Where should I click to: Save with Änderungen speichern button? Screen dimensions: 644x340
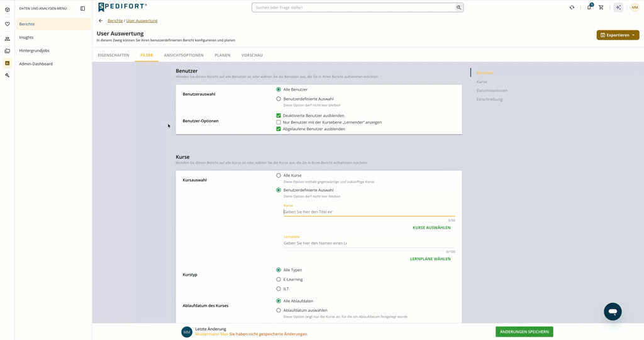click(x=524, y=332)
